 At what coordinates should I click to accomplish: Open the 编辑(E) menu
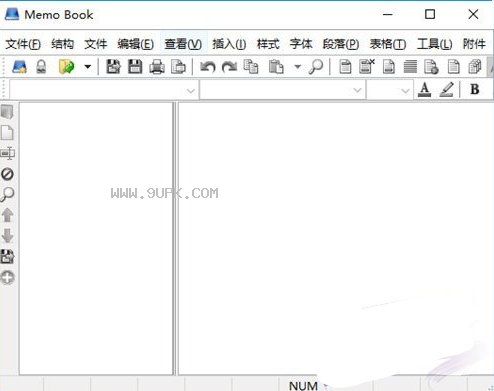(136, 44)
